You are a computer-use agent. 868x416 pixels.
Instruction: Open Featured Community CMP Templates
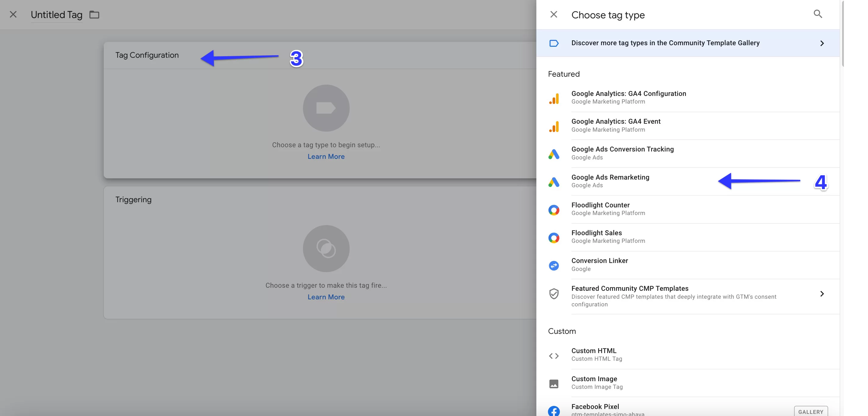688,297
